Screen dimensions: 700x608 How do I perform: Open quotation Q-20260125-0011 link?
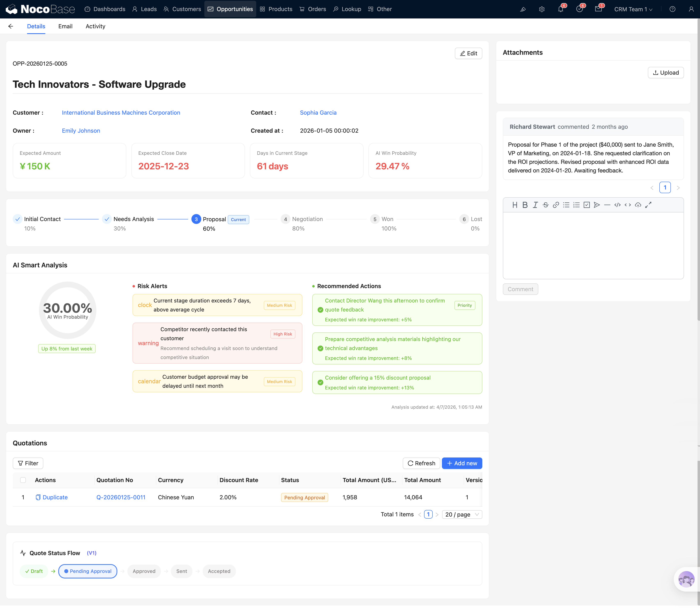(121, 497)
